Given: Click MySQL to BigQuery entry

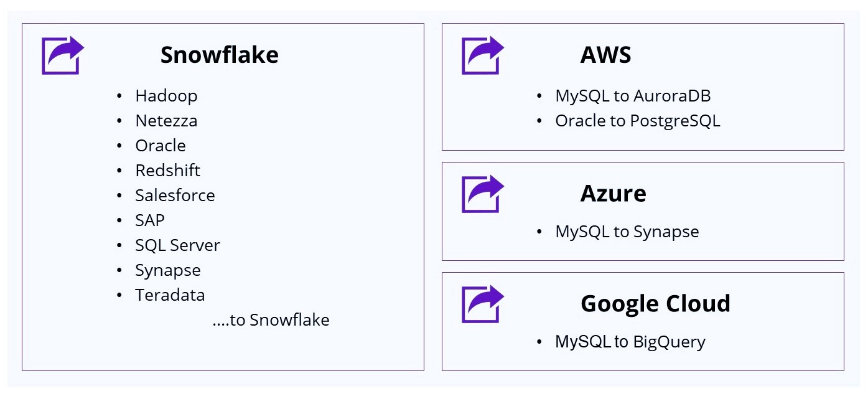Looking at the screenshot, I should pyautogui.click(x=630, y=342).
